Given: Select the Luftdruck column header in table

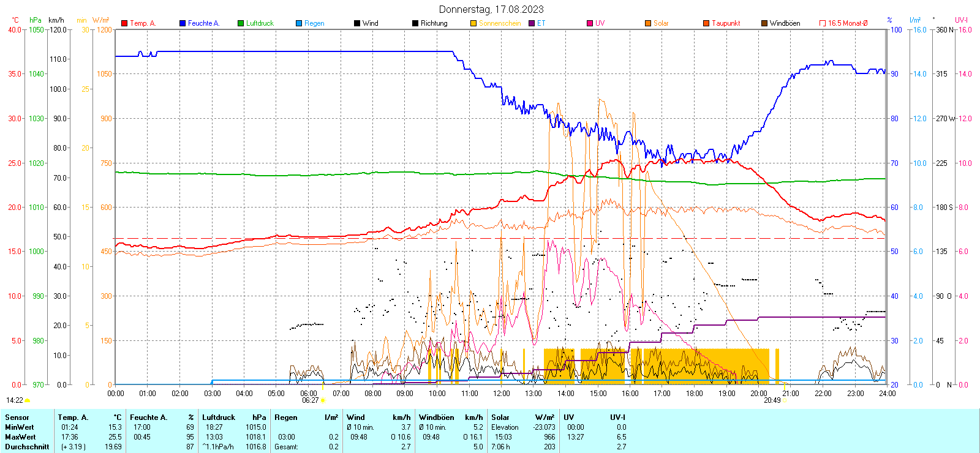Looking at the screenshot, I should point(219,417).
